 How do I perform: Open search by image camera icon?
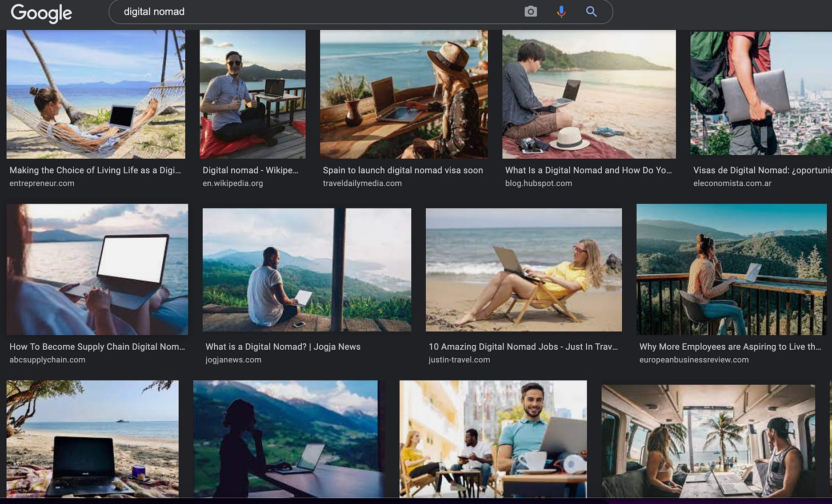click(530, 11)
